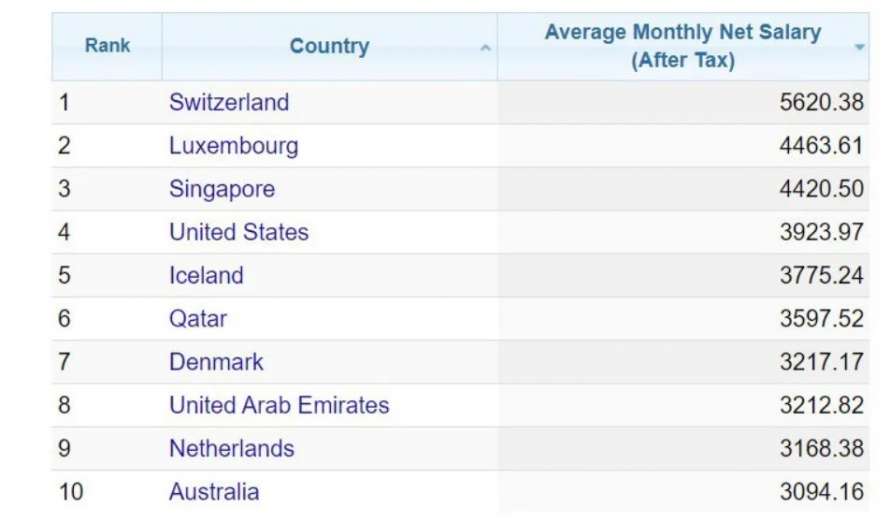Click the sort-ascending arrow in Country header
The width and height of the screenshot is (890, 521).
[x=485, y=47]
